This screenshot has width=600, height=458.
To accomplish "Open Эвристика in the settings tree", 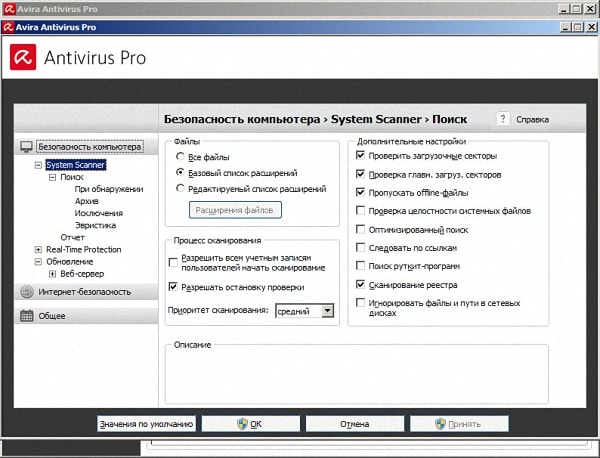I will tap(95, 225).
